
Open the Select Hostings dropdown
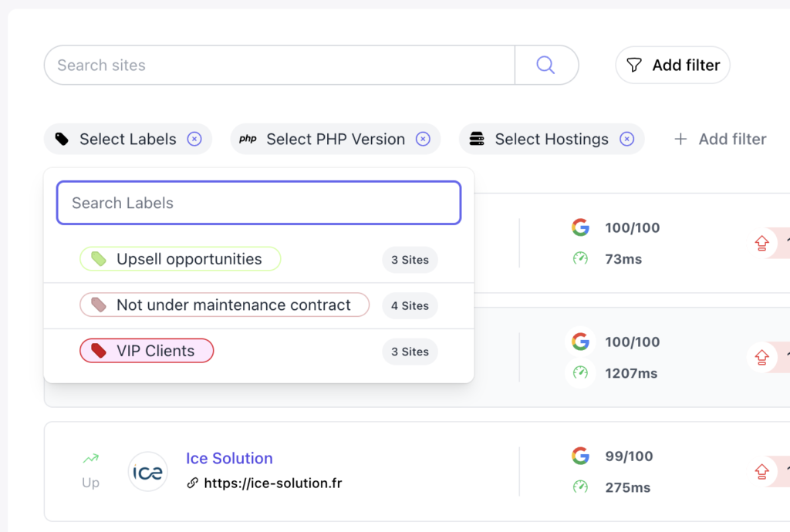pos(551,139)
